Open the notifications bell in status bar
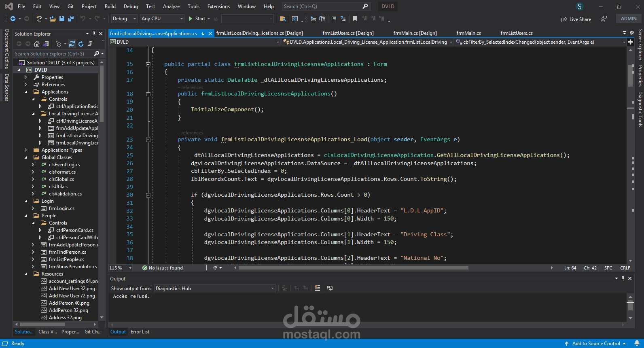This screenshot has height=348, width=644. pos(637,343)
